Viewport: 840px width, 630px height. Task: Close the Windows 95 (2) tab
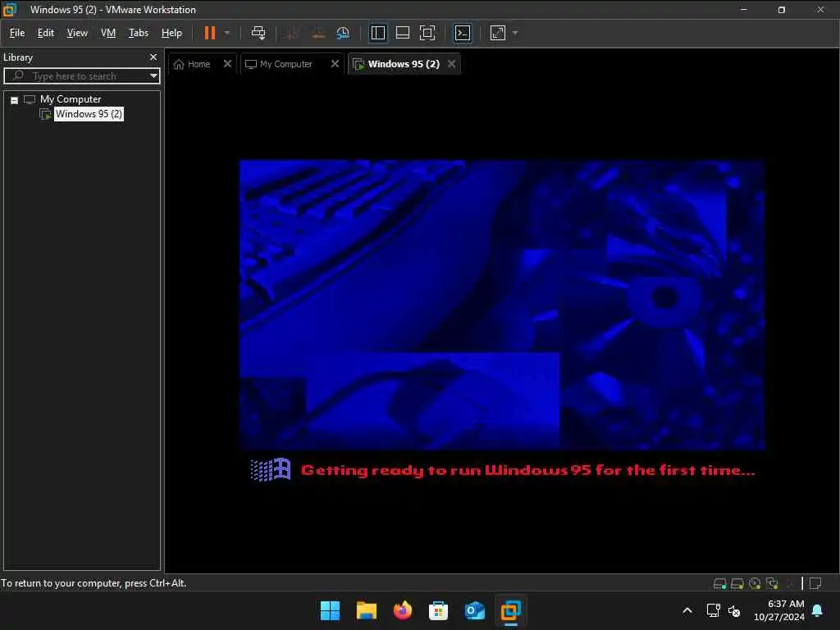(x=452, y=64)
